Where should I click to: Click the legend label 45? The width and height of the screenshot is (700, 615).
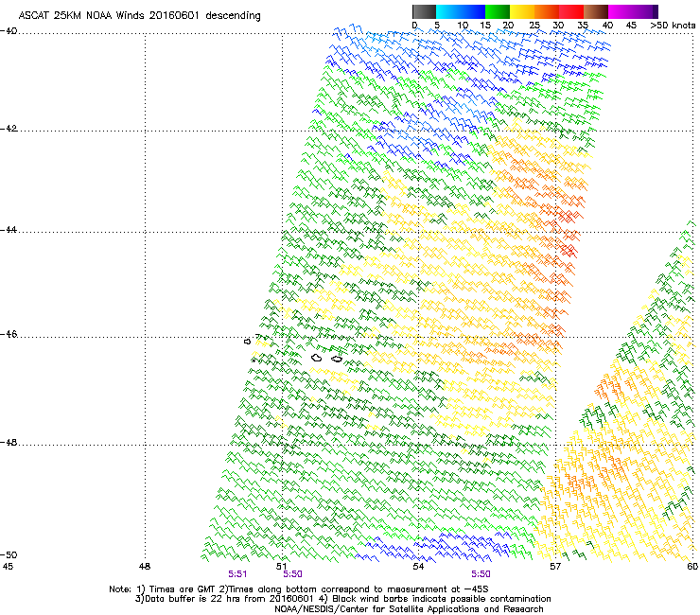631,26
